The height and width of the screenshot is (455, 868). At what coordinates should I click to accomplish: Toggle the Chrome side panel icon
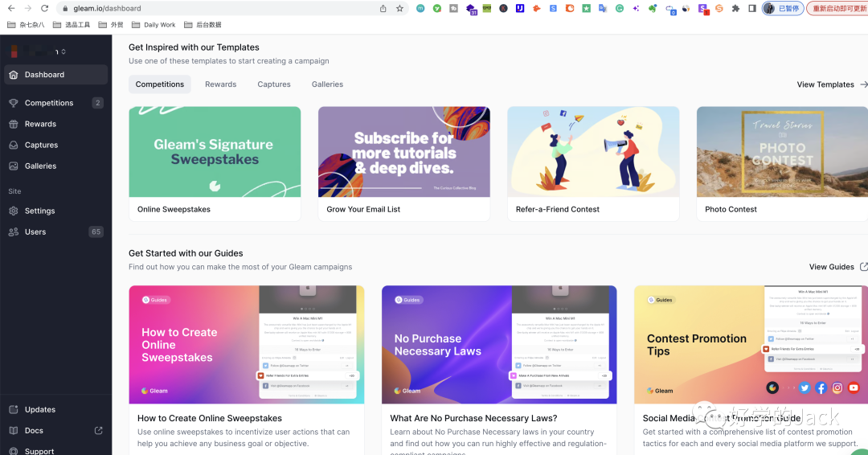pyautogui.click(x=752, y=8)
